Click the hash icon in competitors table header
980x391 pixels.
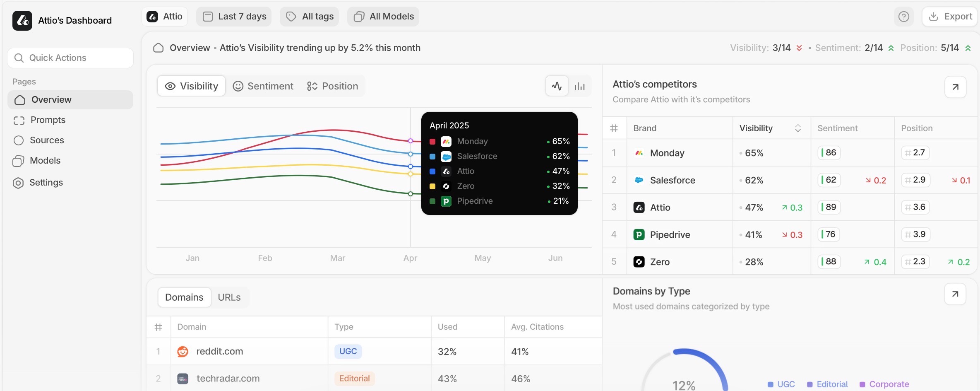point(614,128)
